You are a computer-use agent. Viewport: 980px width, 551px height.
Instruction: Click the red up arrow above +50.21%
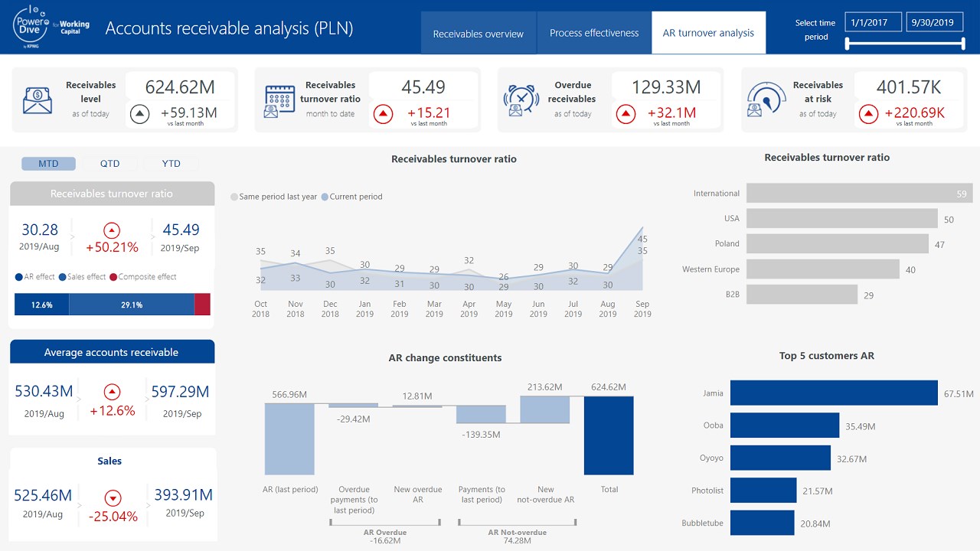click(x=112, y=230)
